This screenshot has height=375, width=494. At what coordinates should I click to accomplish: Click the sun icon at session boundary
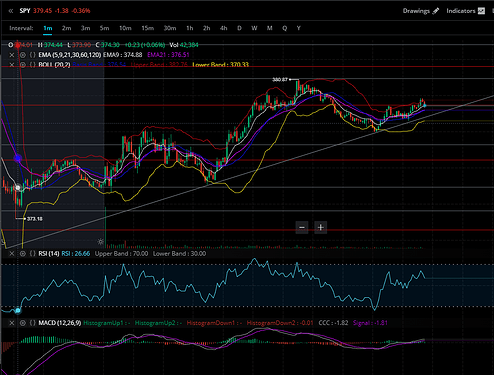click(x=101, y=242)
